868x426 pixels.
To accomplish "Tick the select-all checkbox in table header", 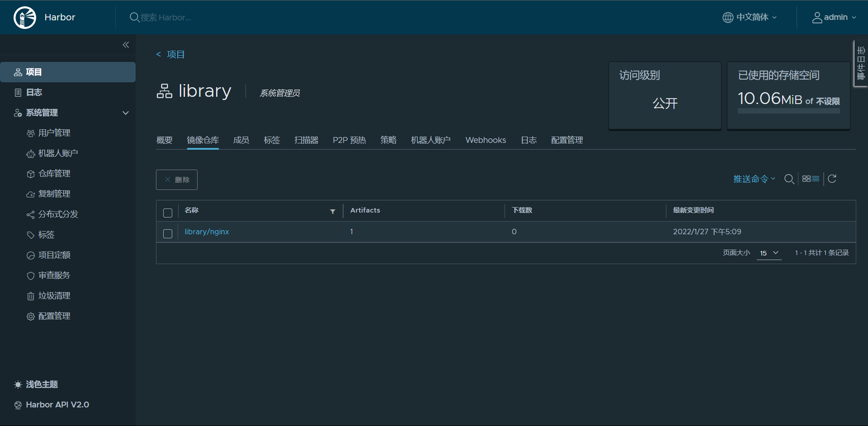I will tap(168, 213).
